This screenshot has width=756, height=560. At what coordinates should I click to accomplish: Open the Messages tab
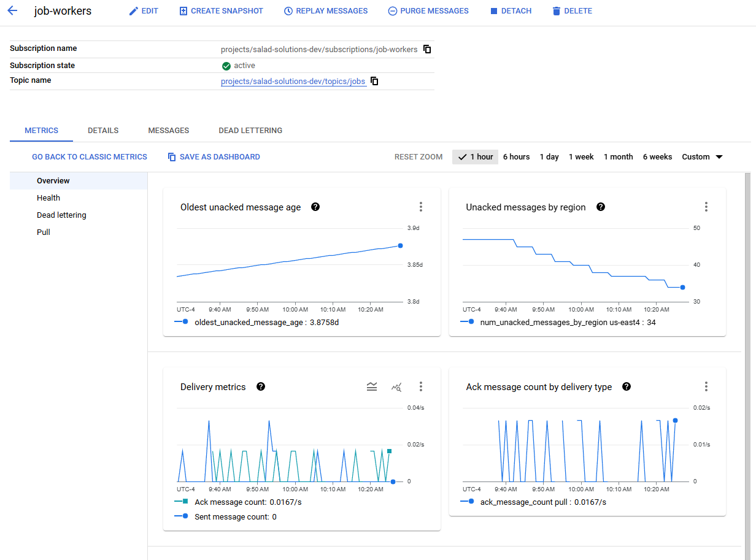[169, 131]
